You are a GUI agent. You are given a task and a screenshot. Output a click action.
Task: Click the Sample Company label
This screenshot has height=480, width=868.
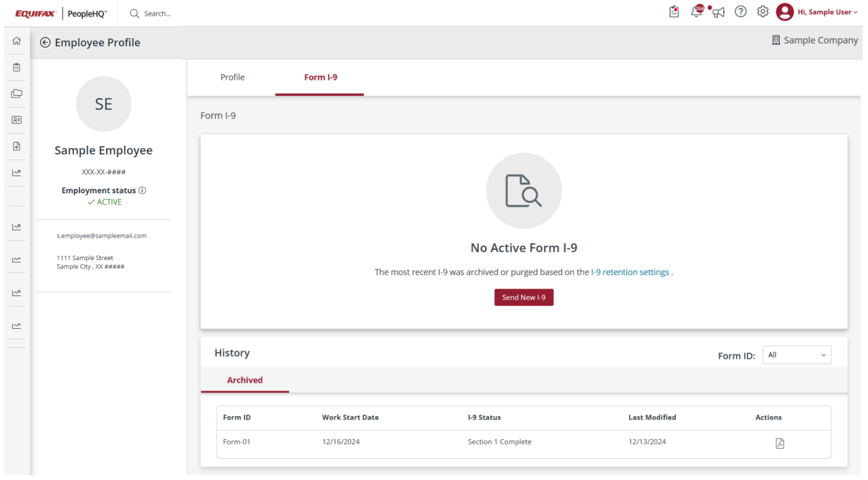[820, 40]
